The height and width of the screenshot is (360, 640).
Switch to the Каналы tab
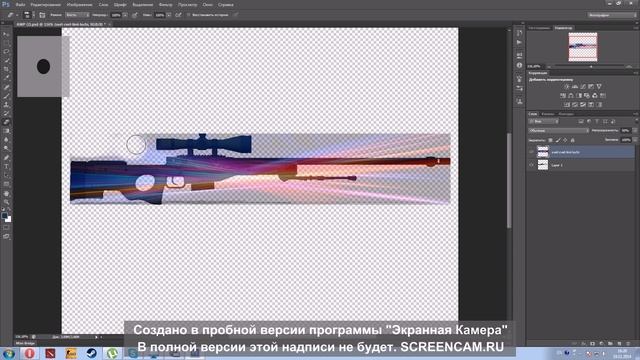coord(548,114)
